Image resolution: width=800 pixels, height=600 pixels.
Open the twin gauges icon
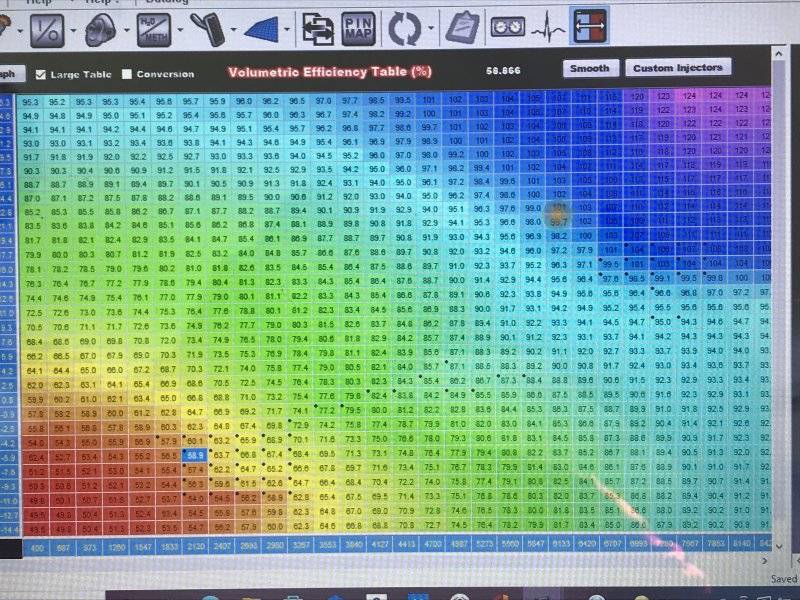click(508, 26)
